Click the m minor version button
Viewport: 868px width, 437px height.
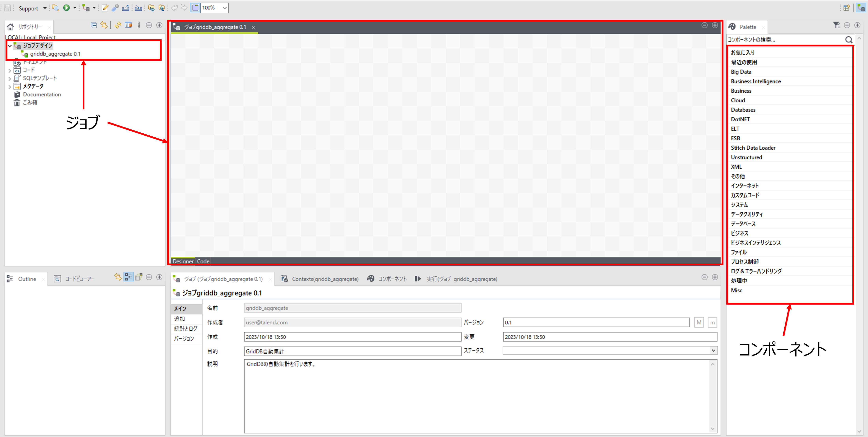click(x=712, y=323)
